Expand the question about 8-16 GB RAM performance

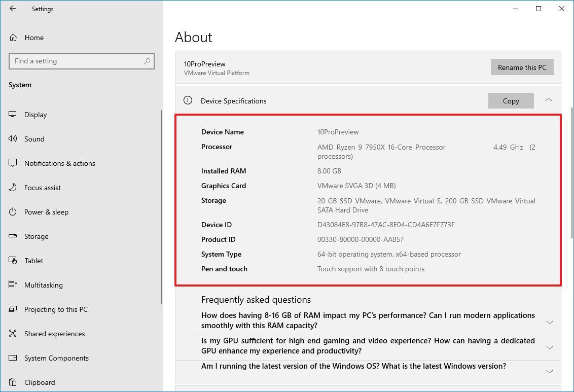point(550,322)
